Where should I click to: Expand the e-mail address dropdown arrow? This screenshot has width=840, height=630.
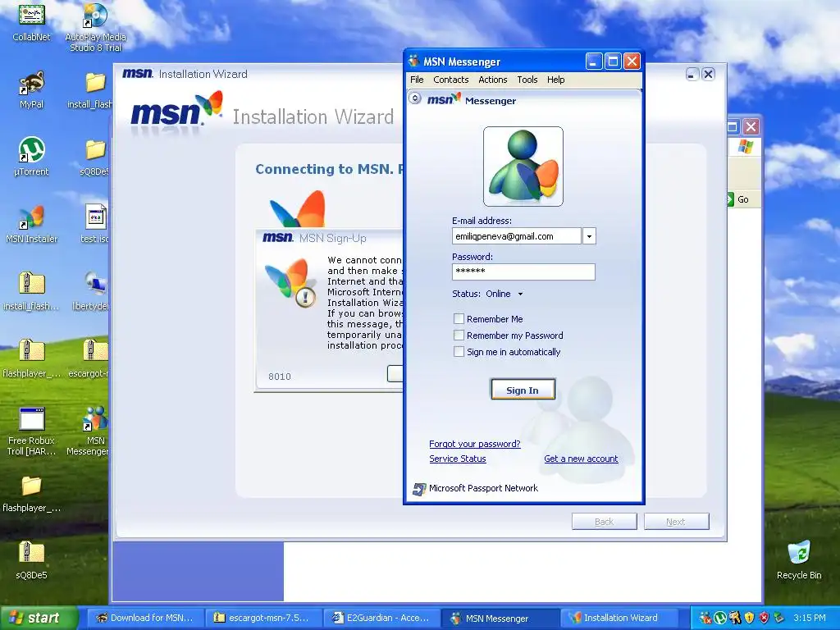click(x=589, y=236)
